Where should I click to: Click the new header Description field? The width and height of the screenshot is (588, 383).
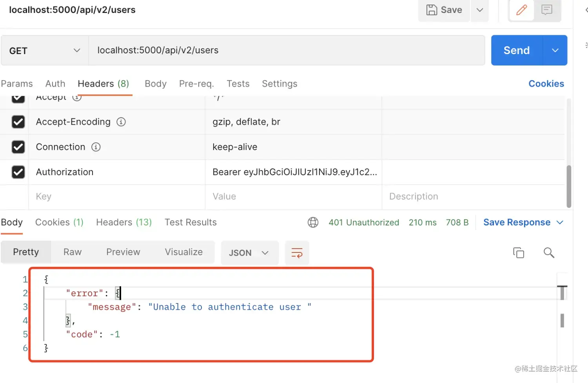pyautogui.click(x=474, y=197)
